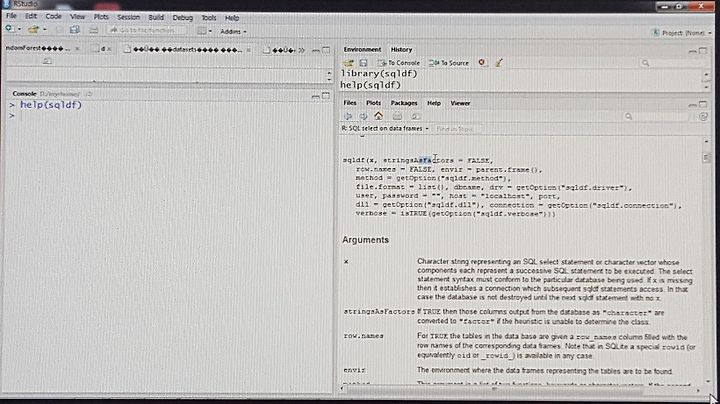Click the Help pane back arrow
720x404 pixels.
[349, 116]
